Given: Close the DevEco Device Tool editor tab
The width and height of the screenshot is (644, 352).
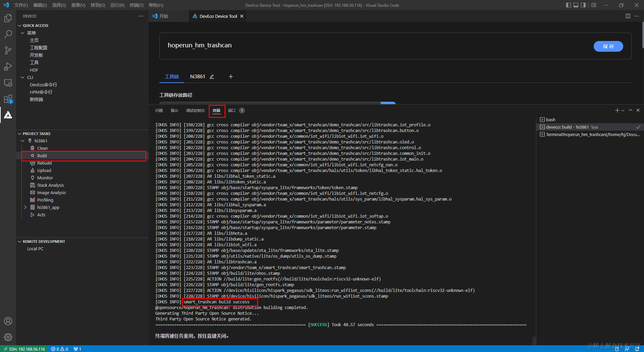Looking at the screenshot, I should pos(242,16).
